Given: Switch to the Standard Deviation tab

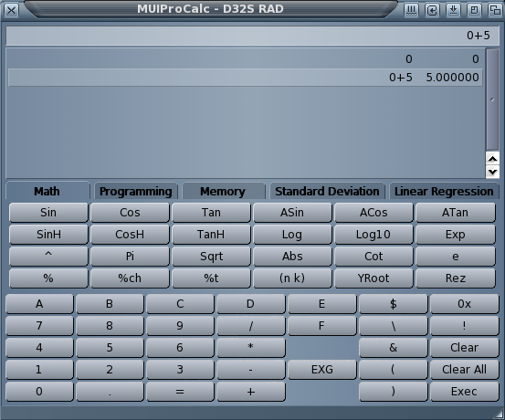Looking at the screenshot, I should tap(327, 192).
